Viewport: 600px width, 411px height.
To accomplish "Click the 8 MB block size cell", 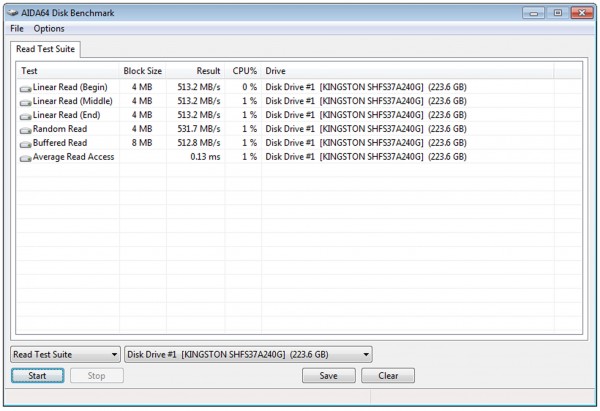I will (x=142, y=143).
